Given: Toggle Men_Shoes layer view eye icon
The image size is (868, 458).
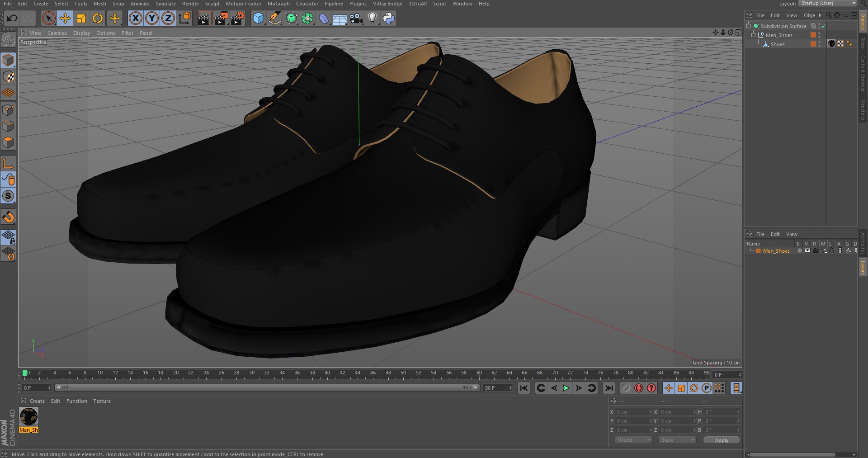Looking at the screenshot, I should (807, 250).
